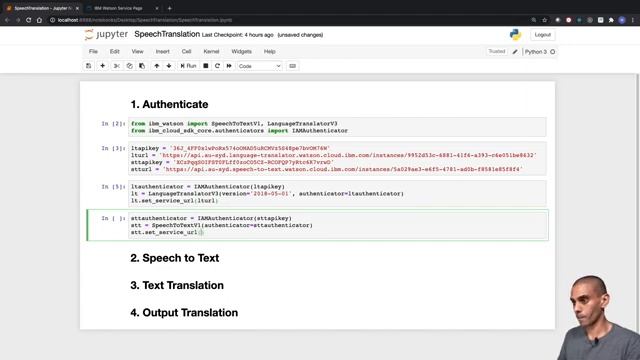640x360 pixels.
Task: Click the Trusted notebook indicator
Action: pyautogui.click(x=496, y=51)
